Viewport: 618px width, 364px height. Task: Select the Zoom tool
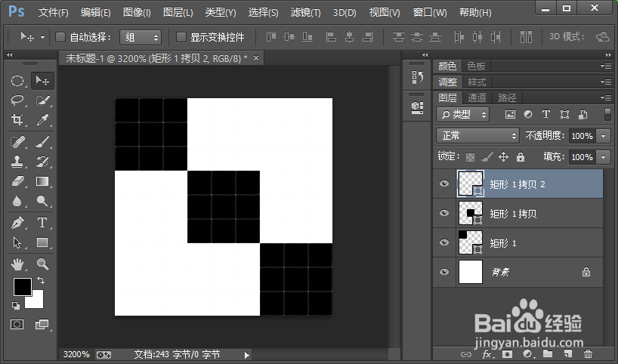[42, 264]
